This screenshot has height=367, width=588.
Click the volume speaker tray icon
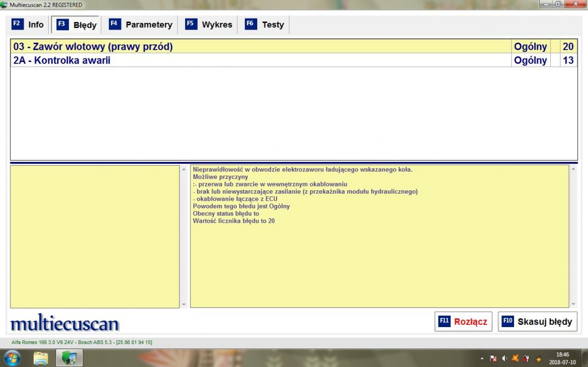click(x=504, y=358)
